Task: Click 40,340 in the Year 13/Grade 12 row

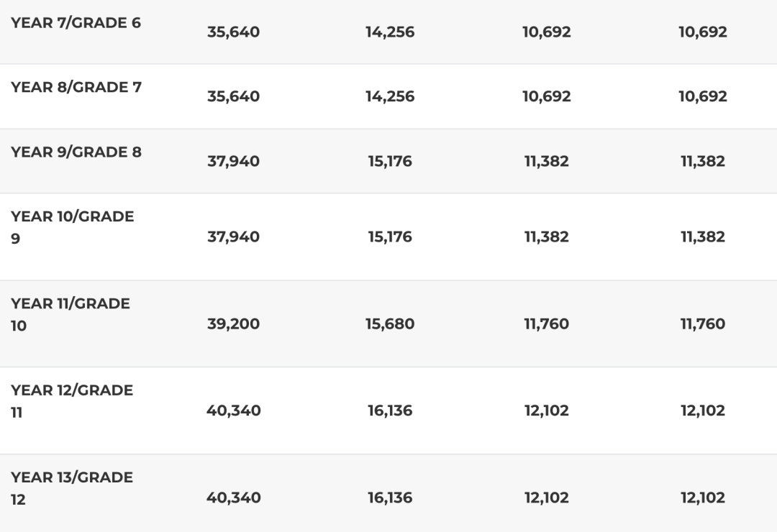Action: [x=233, y=497]
